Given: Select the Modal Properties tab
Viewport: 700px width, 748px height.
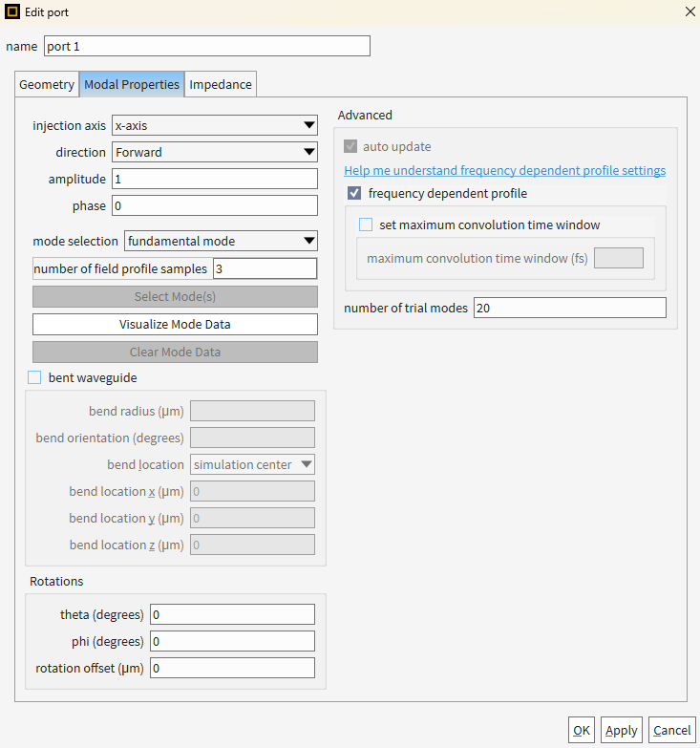Looking at the screenshot, I should (x=132, y=84).
